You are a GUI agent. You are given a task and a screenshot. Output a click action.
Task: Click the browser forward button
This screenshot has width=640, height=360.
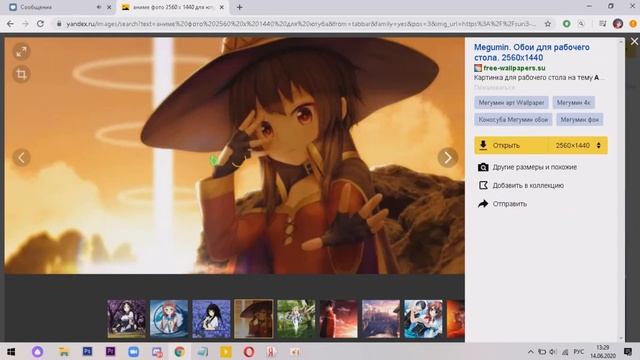tap(25, 24)
